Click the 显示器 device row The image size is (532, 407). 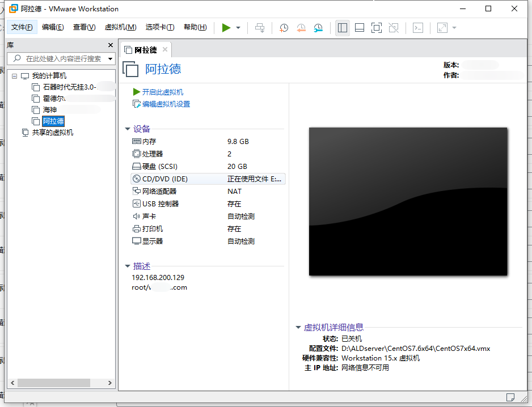pos(208,241)
